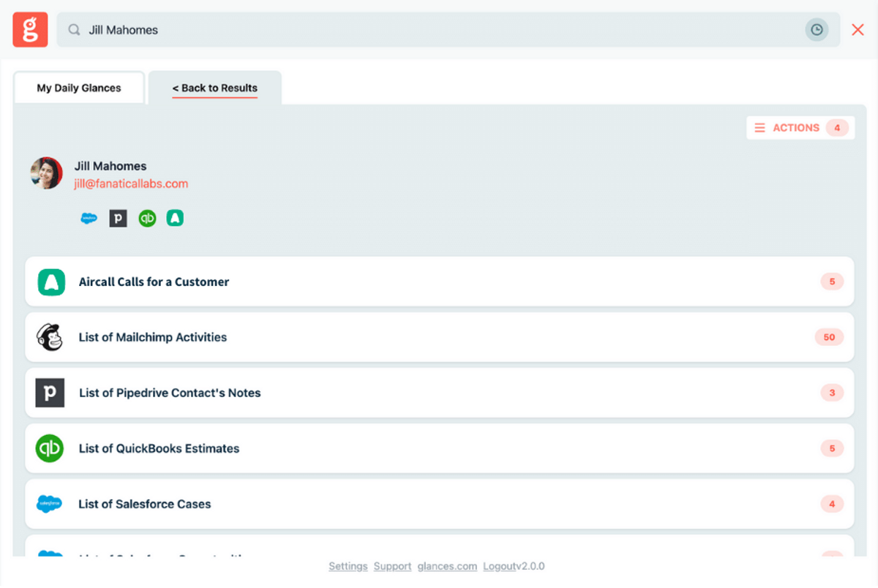Click Salesforce icon in Cases row
This screenshot has width=878, height=588.
(50, 504)
